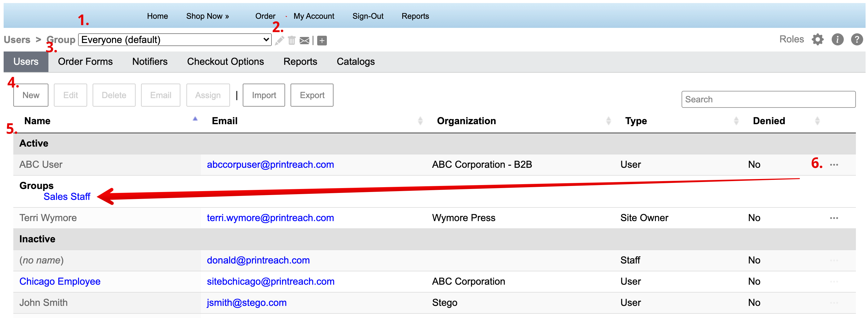Open the Roles link
The image size is (868, 318).
click(791, 39)
